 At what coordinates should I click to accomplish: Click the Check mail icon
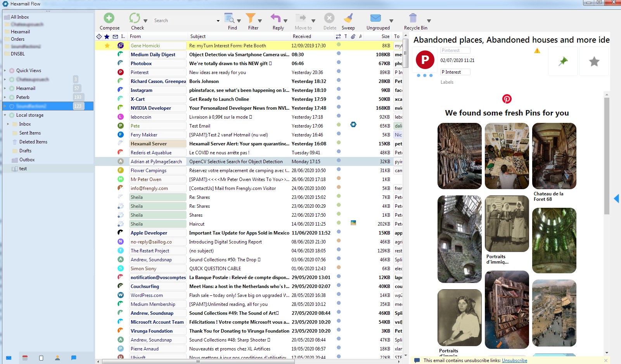pyautogui.click(x=135, y=18)
